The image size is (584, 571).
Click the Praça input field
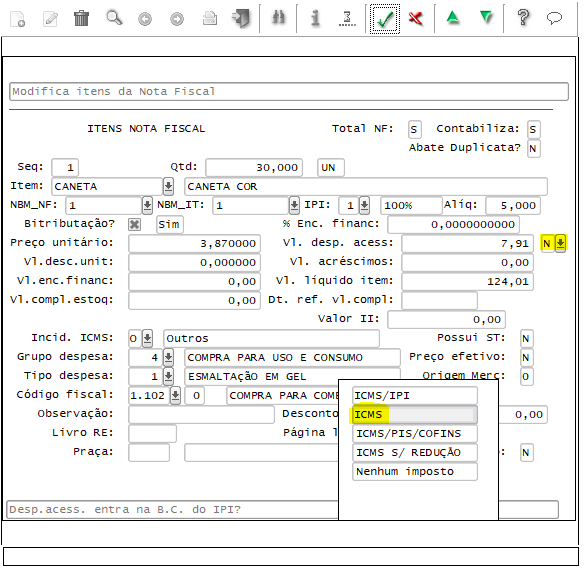[x=149, y=453]
